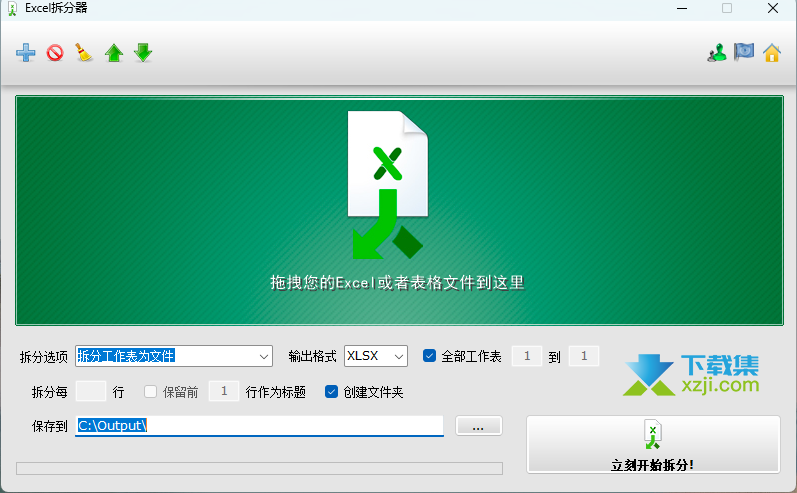
Task: Click the 拆分每 rows input field
Action: [90, 391]
